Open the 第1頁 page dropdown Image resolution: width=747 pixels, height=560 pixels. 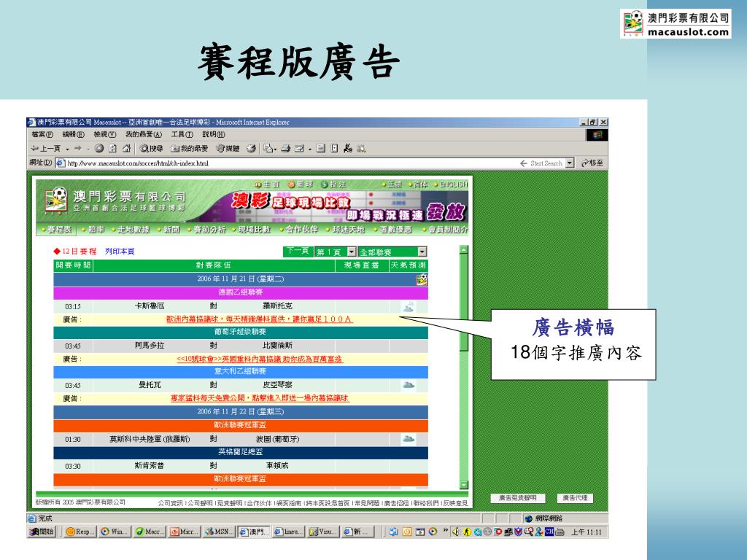pos(336,252)
